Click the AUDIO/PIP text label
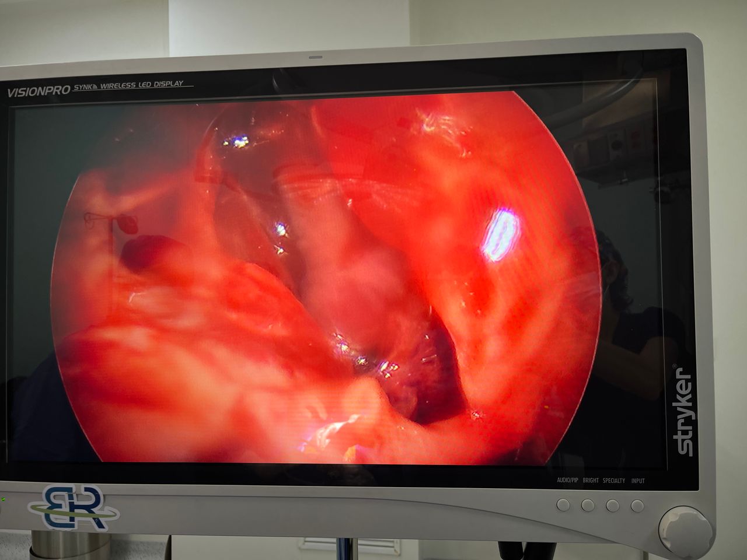Image resolution: width=747 pixels, height=560 pixels. (x=567, y=481)
